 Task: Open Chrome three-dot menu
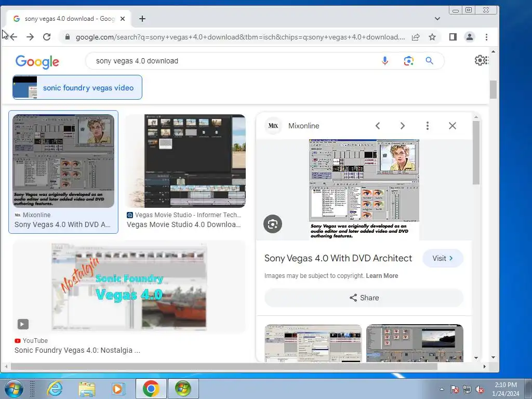486,37
